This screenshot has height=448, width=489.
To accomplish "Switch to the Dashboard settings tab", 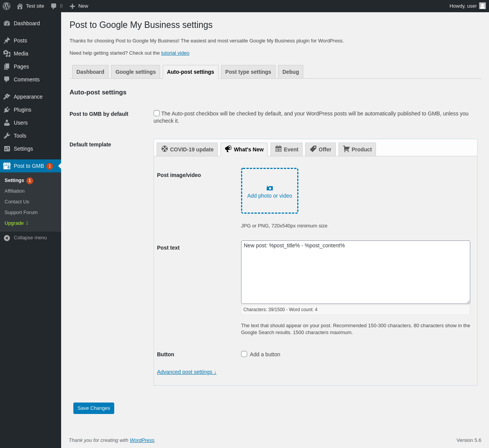I will [90, 72].
